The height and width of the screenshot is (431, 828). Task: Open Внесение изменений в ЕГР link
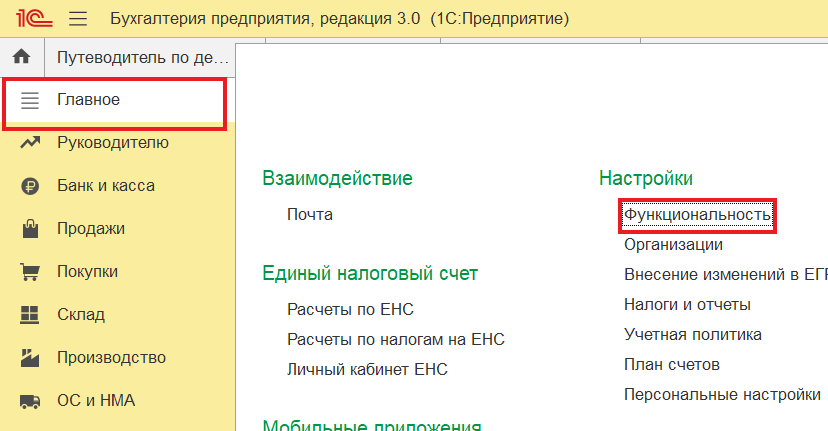(x=726, y=275)
